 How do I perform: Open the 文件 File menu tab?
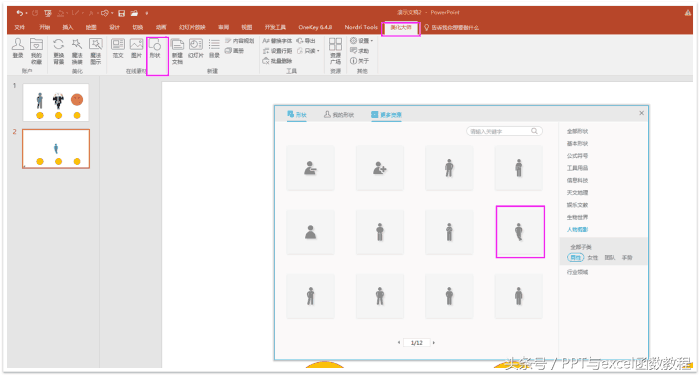20,28
